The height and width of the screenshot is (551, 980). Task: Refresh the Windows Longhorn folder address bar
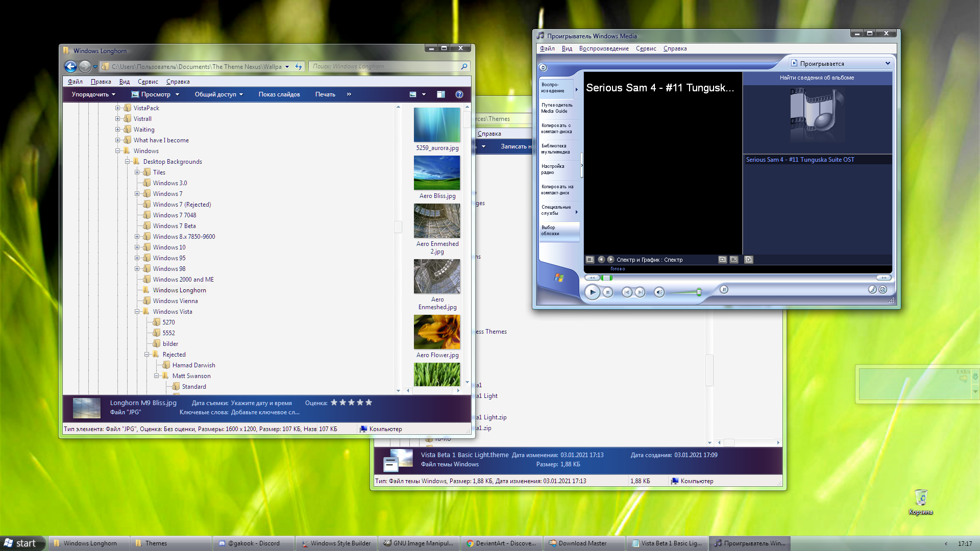(x=299, y=66)
